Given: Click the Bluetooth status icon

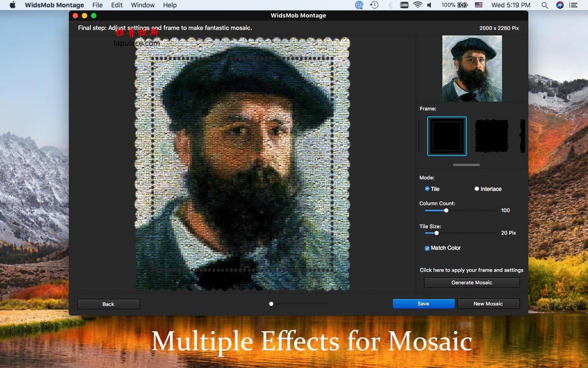Looking at the screenshot, I should click(390, 5).
